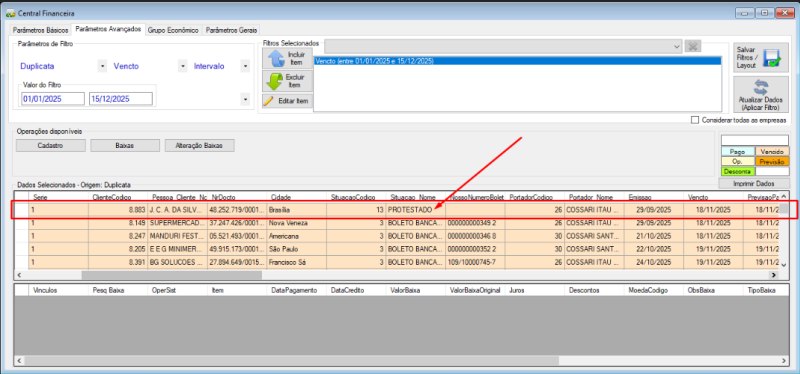Click Atualizar Dados (Aplicar Filtro) button
Screen dimensions: 800x374
761,94
